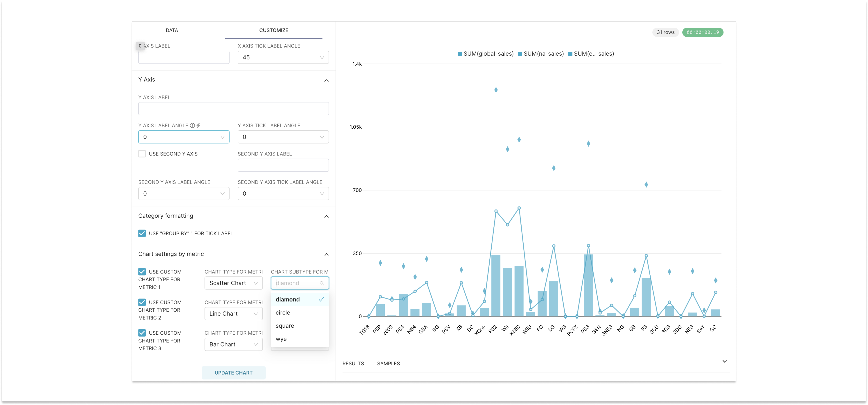Expand the results panel chevron
The image size is (868, 405).
click(x=724, y=362)
